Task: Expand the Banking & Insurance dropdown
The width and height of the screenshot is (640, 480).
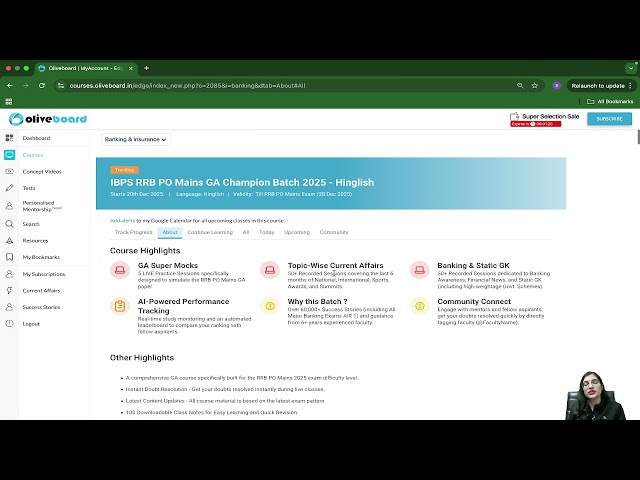Action: click(135, 140)
